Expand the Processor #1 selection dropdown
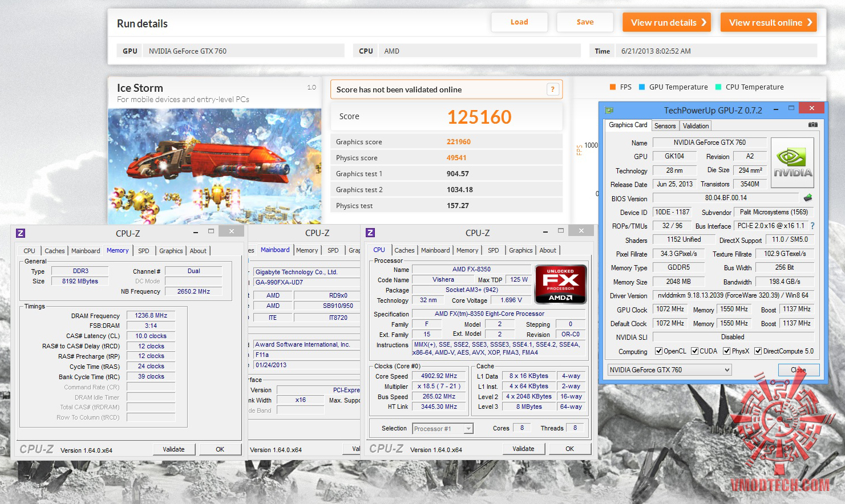Screen dimensions: 845x504 click(443, 429)
